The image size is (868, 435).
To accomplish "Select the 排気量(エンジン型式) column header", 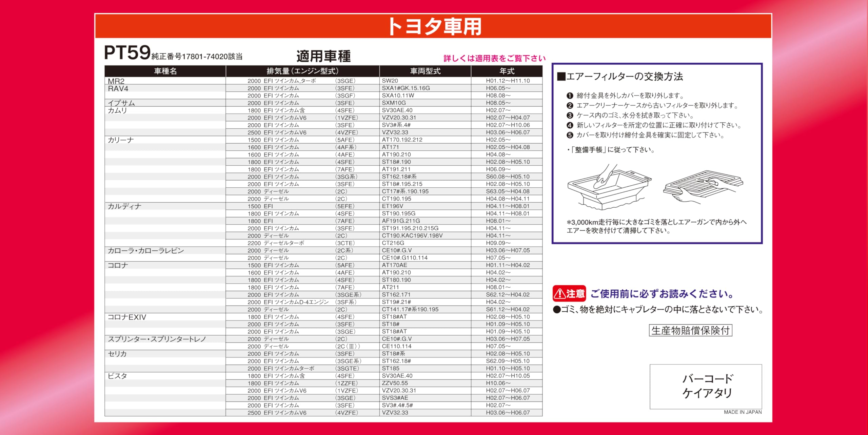I will 302,71.
